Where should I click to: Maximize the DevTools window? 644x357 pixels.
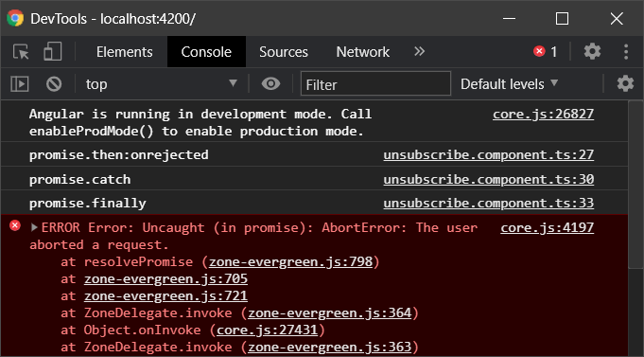[x=563, y=19]
